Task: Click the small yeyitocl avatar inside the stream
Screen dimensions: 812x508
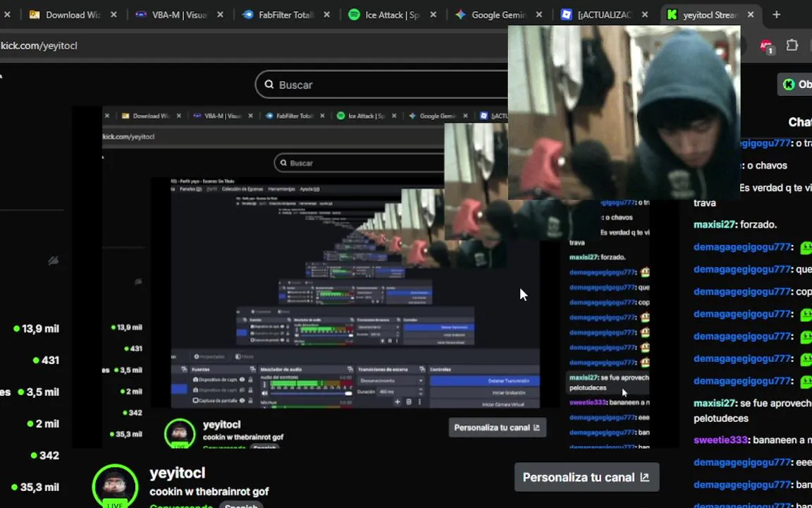Action: pyautogui.click(x=180, y=433)
